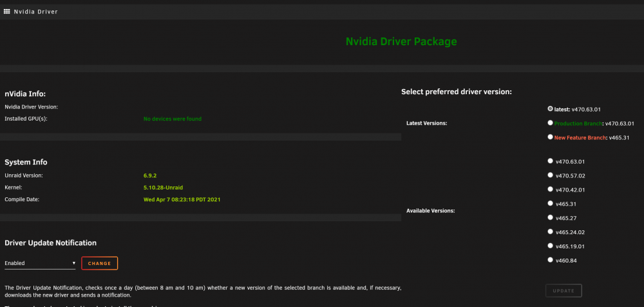Screen dimensions: 644x307
Task: Select driver version v465.19.01
Action: click(x=550, y=246)
